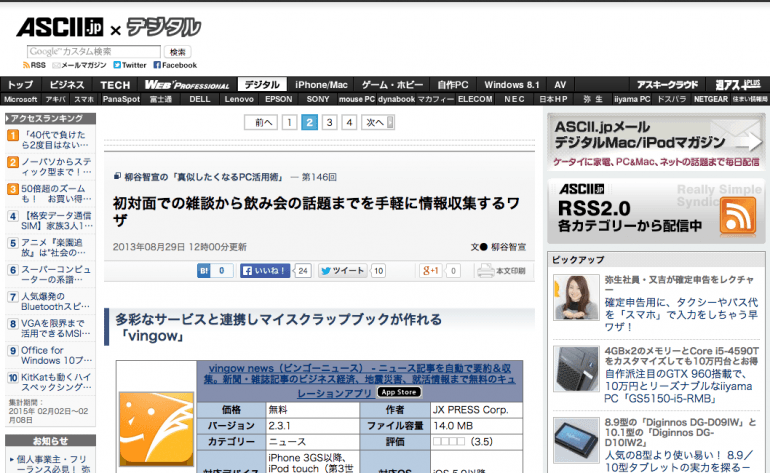Viewport: 770px width, 473px height.
Task: Click the desktop PC pickup thumbnail
Action: tap(576, 369)
